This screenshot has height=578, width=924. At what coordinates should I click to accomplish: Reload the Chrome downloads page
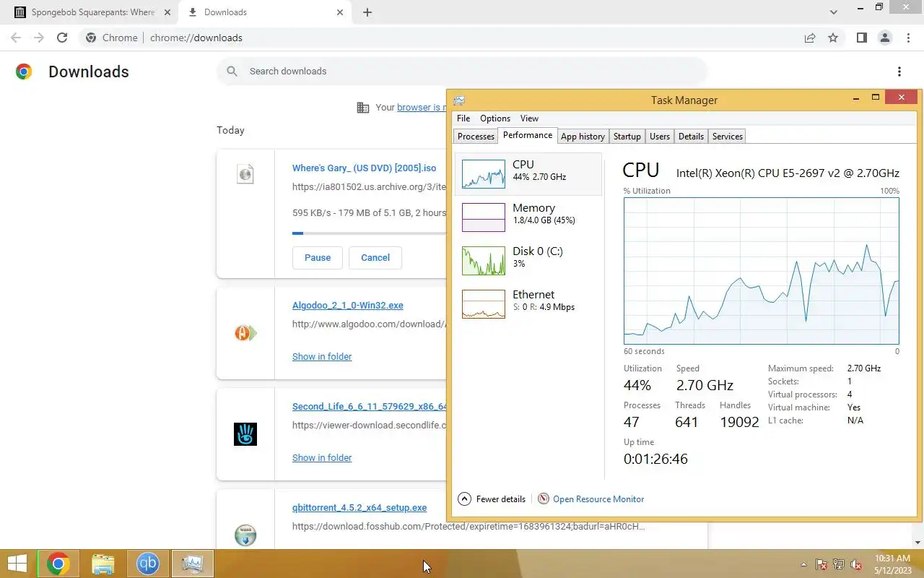[x=62, y=38]
